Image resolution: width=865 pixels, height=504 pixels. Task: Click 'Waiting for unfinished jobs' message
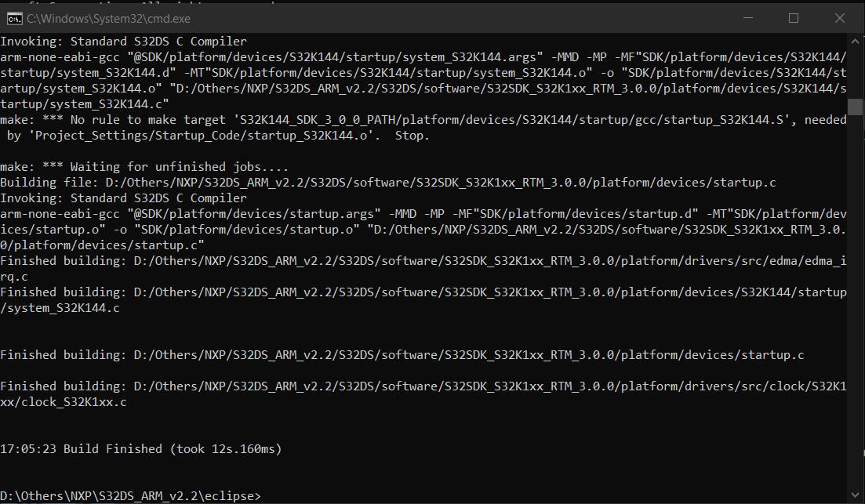click(144, 167)
